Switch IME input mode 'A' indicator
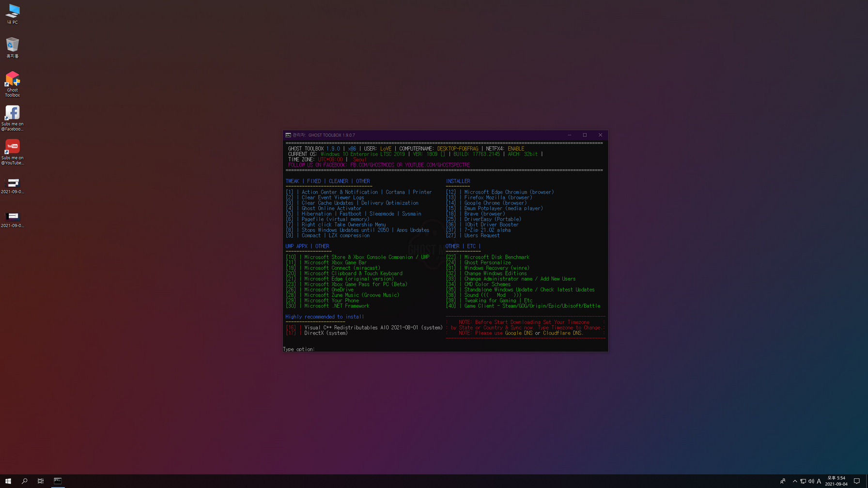This screenshot has height=488, width=868. 819,481
